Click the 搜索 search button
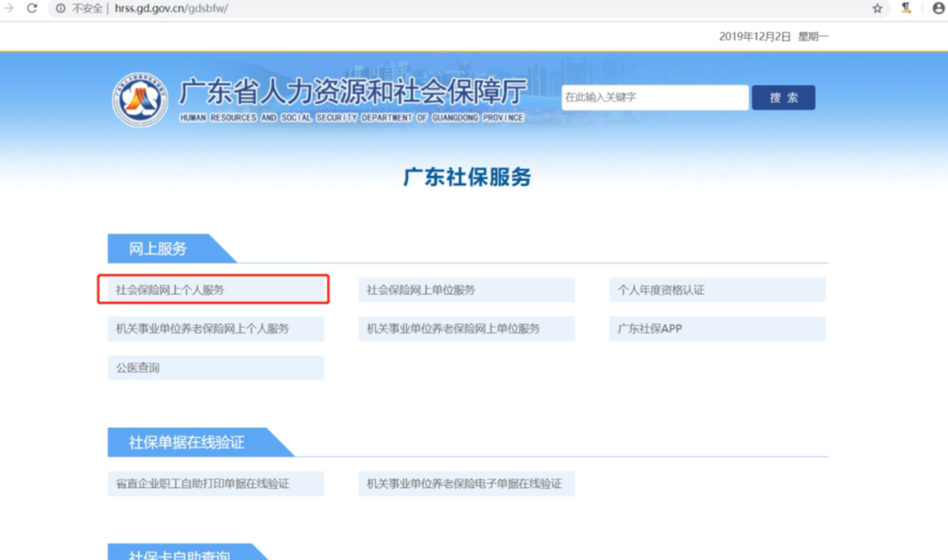Image resolution: width=948 pixels, height=560 pixels. tap(782, 97)
